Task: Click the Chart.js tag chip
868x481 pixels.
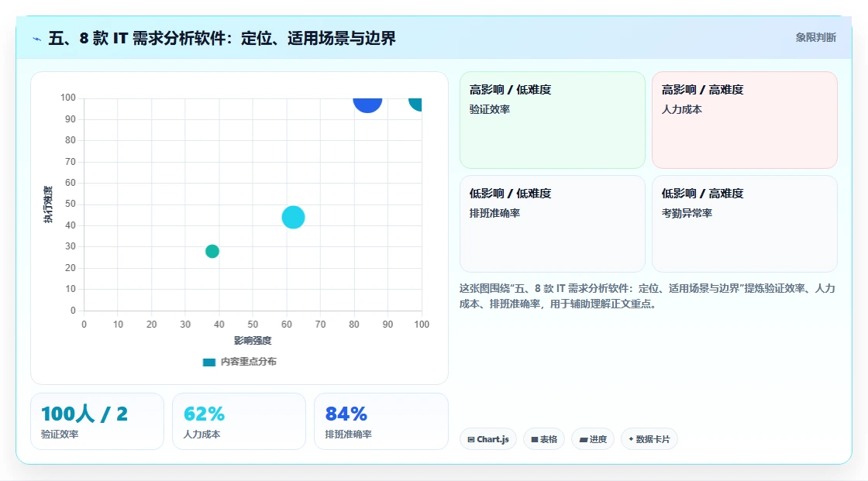Action: [x=488, y=439]
